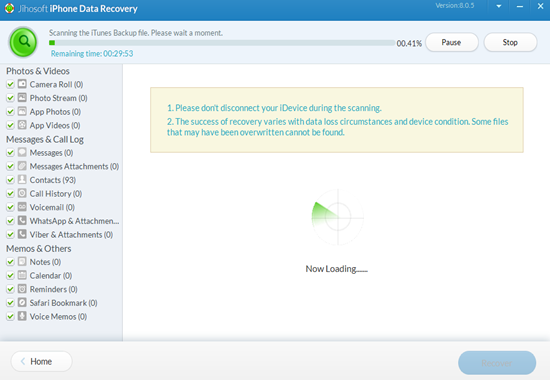Click the green magnifier scan icon
The width and height of the screenshot is (550, 380).
[x=24, y=42]
